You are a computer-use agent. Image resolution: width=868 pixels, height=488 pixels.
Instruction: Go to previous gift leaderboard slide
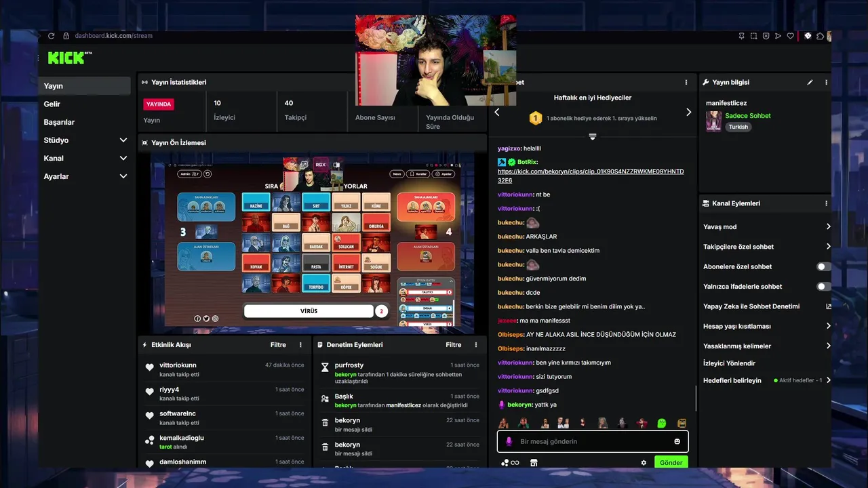[497, 113]
